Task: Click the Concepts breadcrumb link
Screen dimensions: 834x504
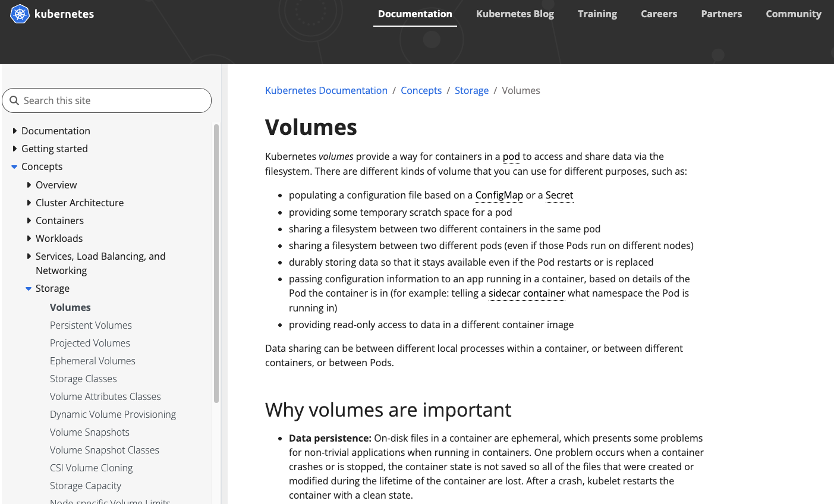Action: (421, 90)
